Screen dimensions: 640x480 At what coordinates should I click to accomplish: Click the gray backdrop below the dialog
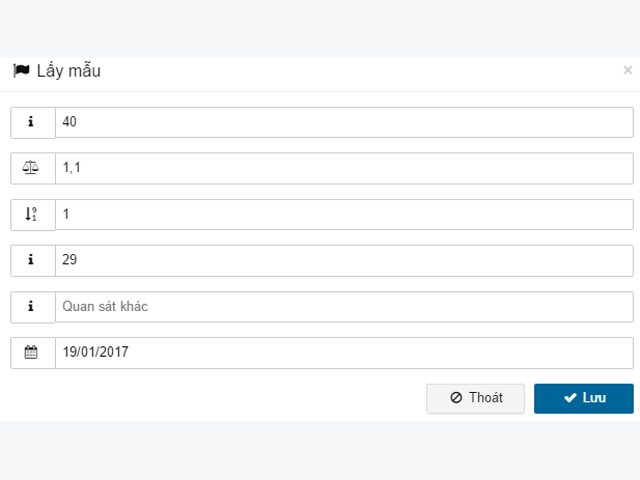pyautogui.click(x=320, y=450)
